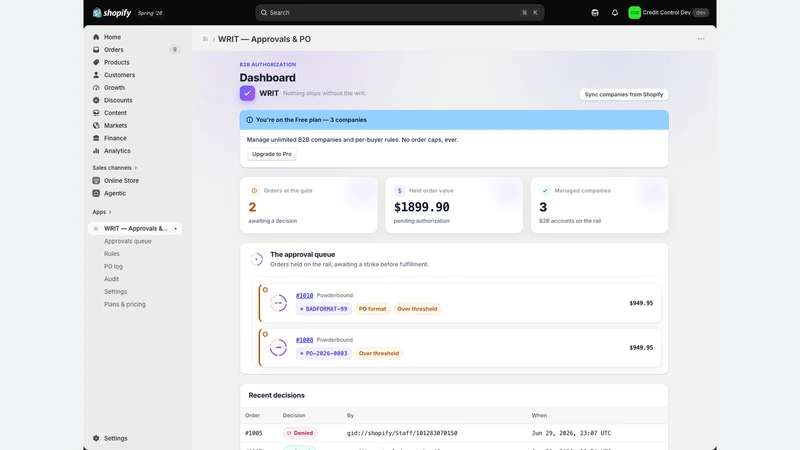Screen dimensions: 800x450
Task: Open order #1008 link
Action: [305, 340]
